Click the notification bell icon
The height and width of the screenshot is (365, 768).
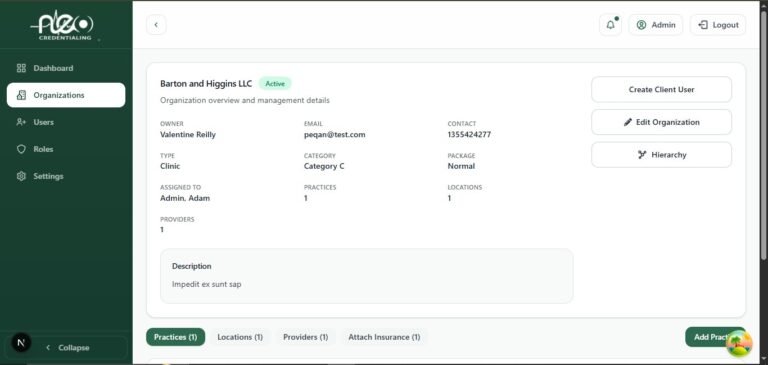click(610, 25)
